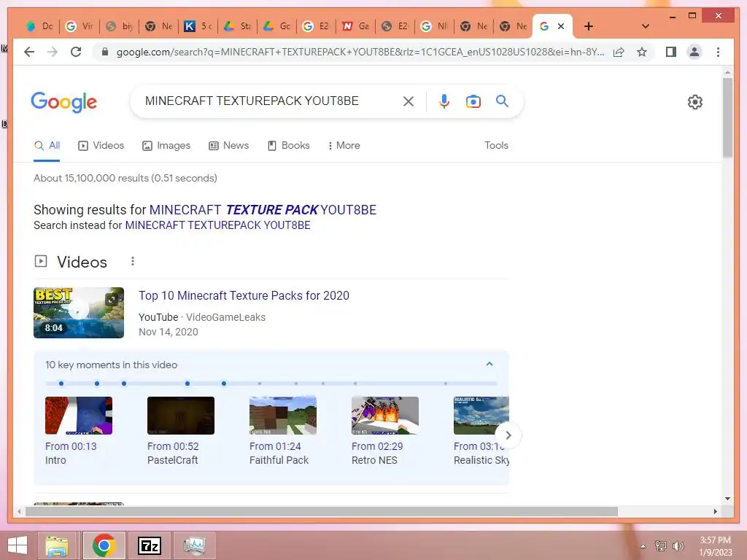Switch to the Kahoot 5 c tab

tap(198, 26)
